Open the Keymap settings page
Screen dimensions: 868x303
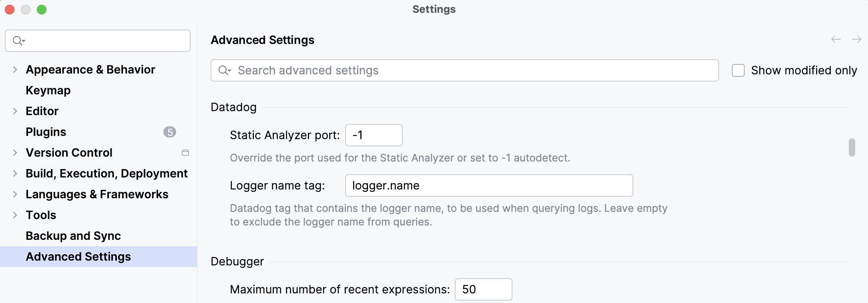tap(48, 90)
